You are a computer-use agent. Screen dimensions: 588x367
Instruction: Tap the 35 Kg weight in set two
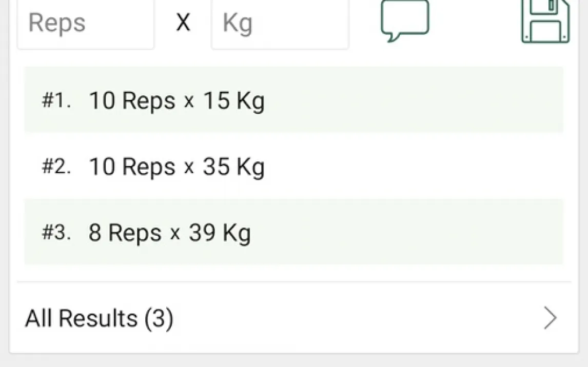coord(233,167)
